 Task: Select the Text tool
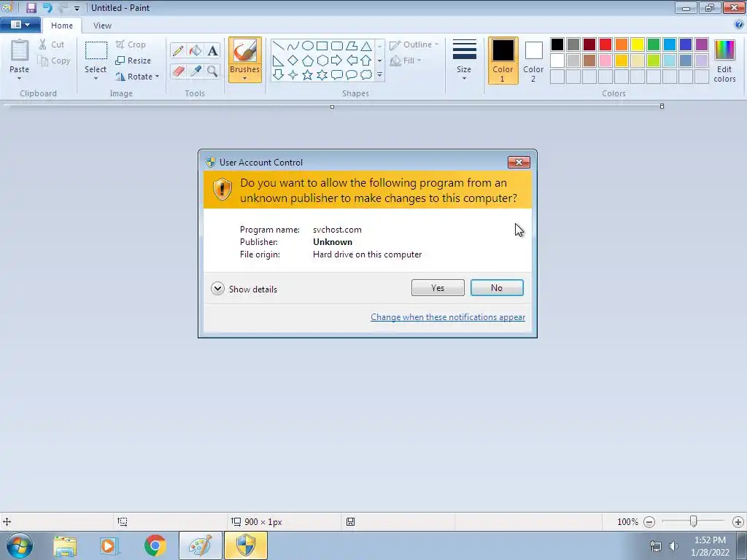[212, 50]
